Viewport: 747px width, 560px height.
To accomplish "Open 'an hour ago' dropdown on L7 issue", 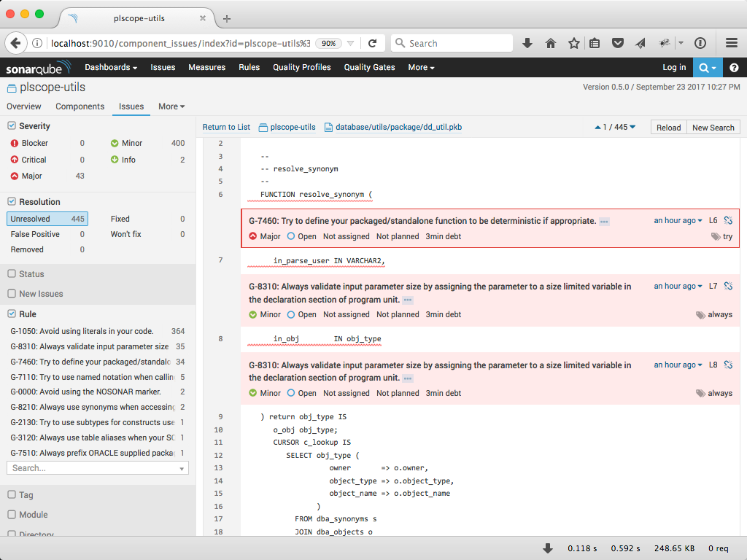I will pos(678,286).
